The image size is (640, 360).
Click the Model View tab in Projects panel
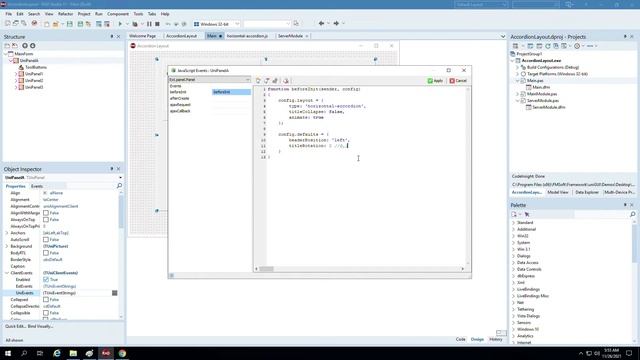[558, 192]
